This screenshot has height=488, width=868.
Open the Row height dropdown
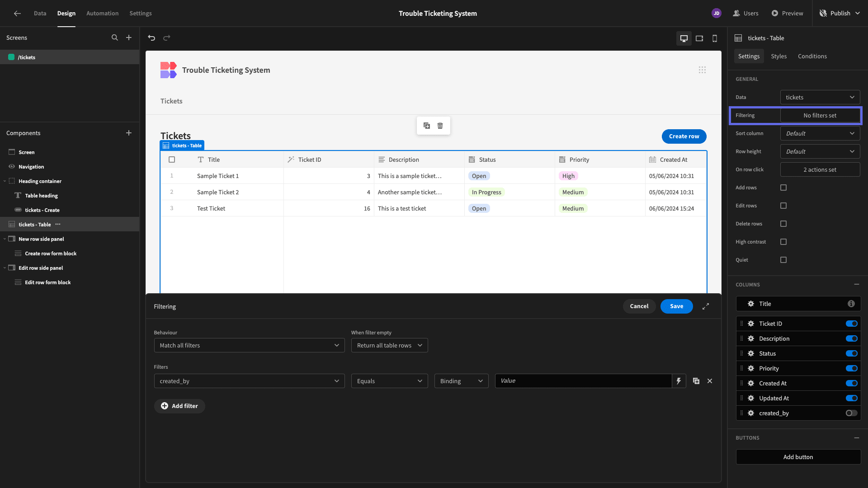tap(820, 151)
